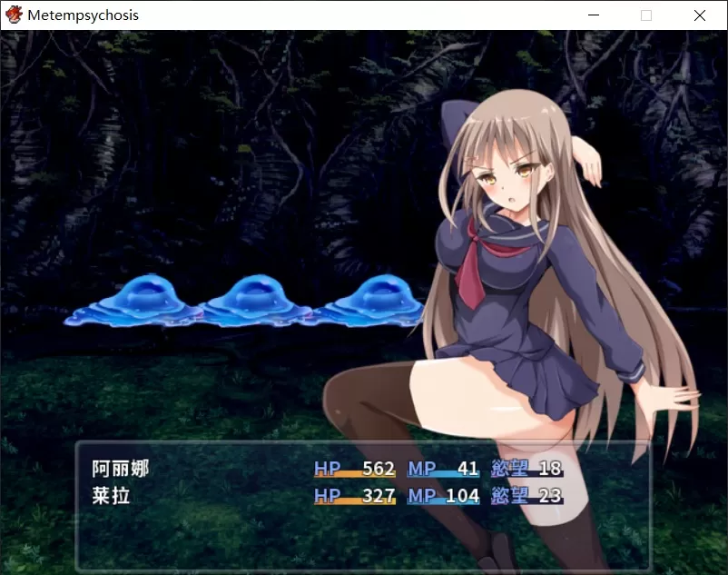Screen dimensions: 728x575
Task: Click 阿丽娜's HP gauge showing 562
Action: pyautogui.click(x=354, y=470)
